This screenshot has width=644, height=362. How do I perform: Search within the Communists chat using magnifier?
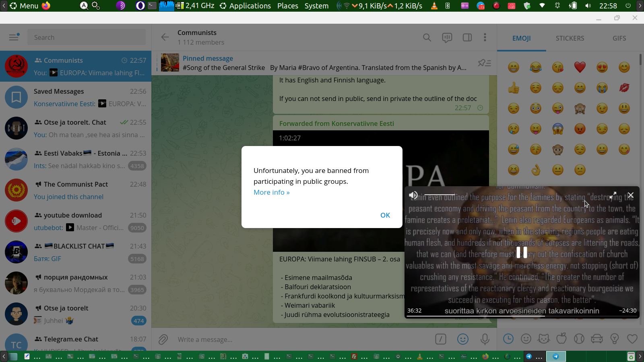[x=427, y=37]
